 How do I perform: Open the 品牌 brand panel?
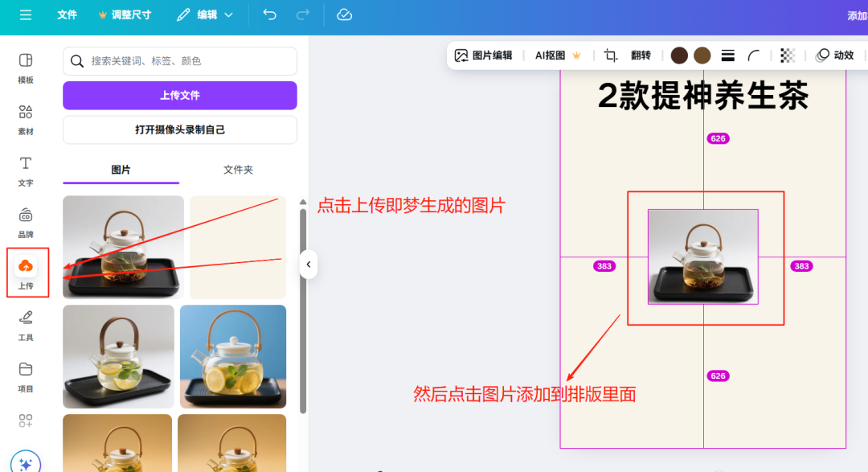click(x=26, y=223)
